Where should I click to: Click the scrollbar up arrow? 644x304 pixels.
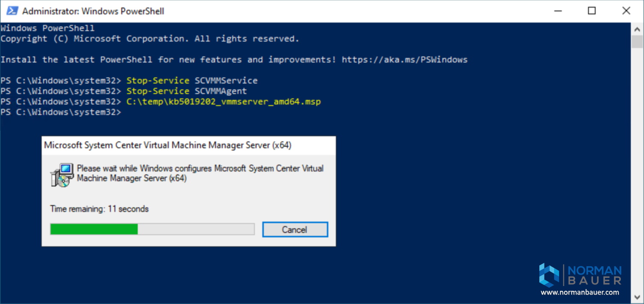click(x=638, y=29)
